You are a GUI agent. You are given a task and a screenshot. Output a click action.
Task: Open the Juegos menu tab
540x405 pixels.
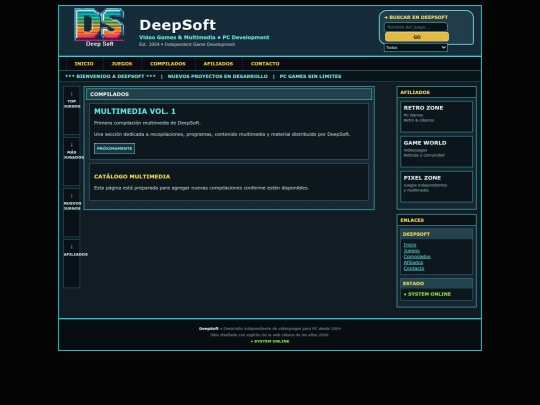pos(122,64)
